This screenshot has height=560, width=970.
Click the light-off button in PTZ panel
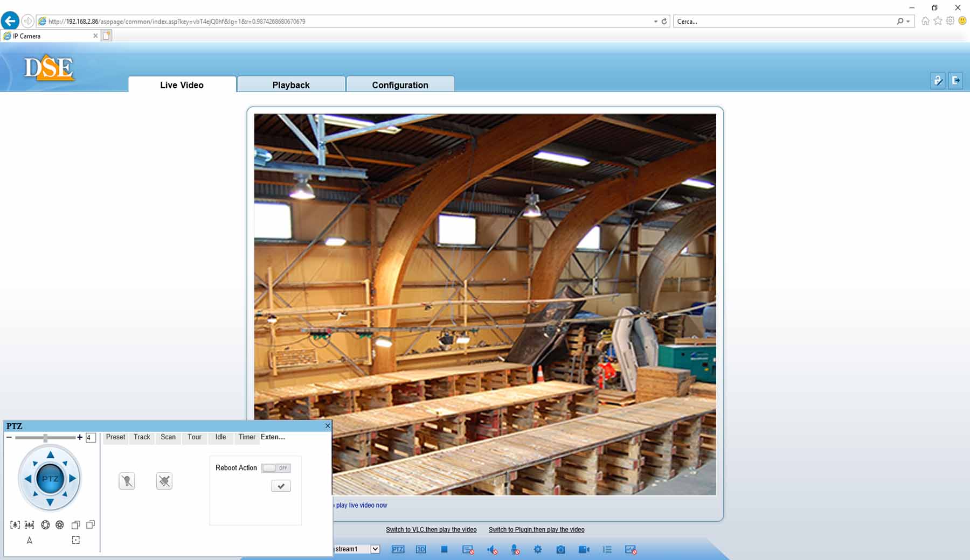pyautogui.click(x=127, y=481)
